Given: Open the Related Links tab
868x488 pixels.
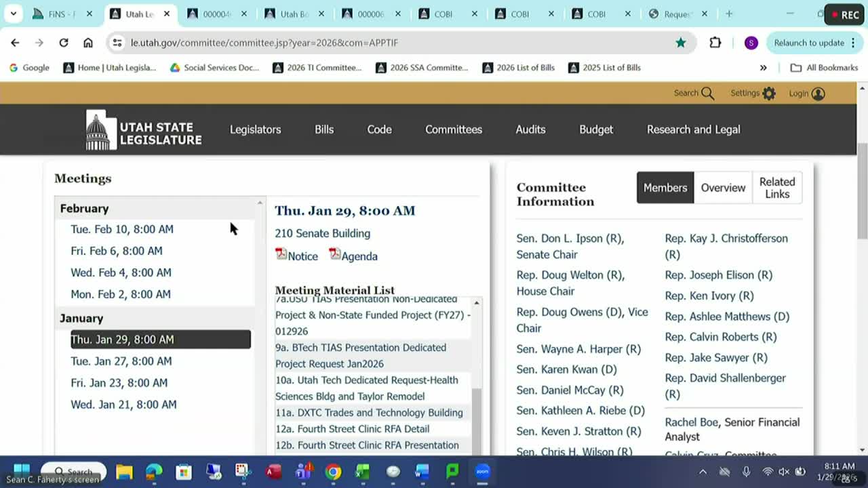Looking at the screenshot, I should pos(777,188).
